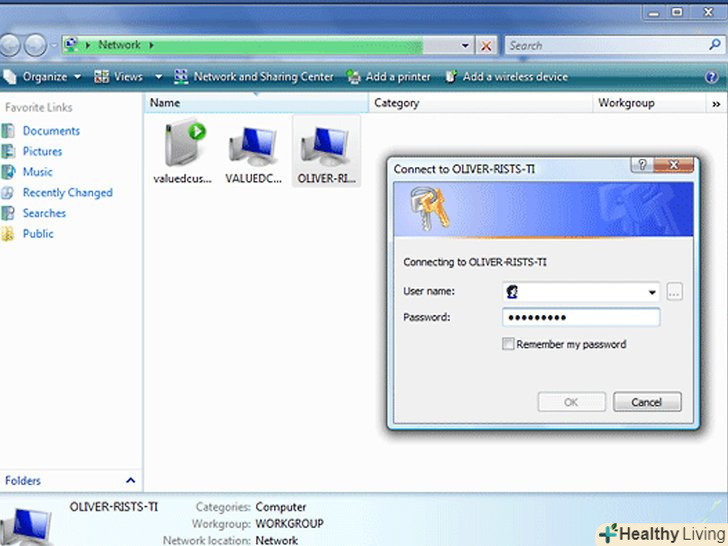Open the Organize menu dropdown
The height and width of the screenshot is (546, 728).
[x=77, y=77]
